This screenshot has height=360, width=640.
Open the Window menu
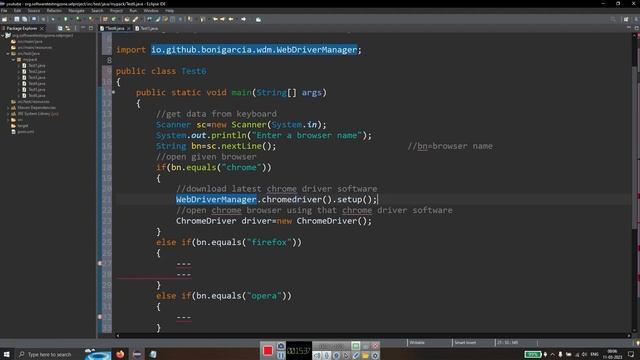tap(151, 11)
